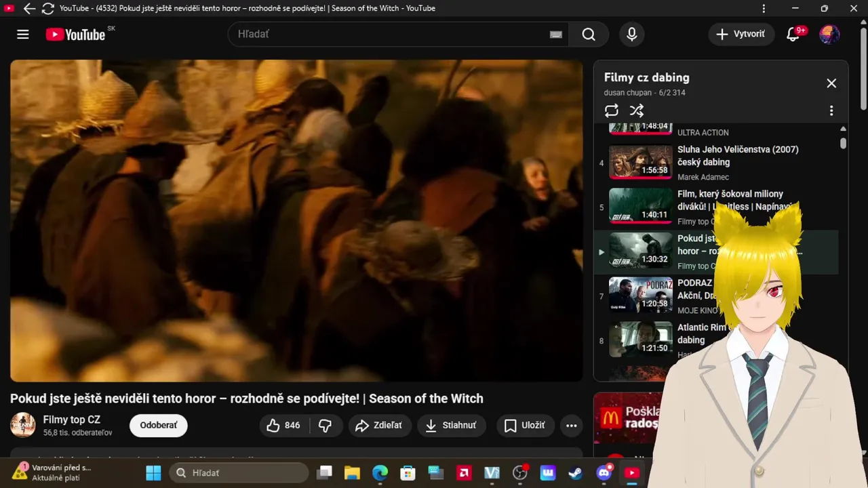Click the taskbar Hľadať search box
This screenshot has height=488, width=868.
pyautogui.click(x=239, y=472)
